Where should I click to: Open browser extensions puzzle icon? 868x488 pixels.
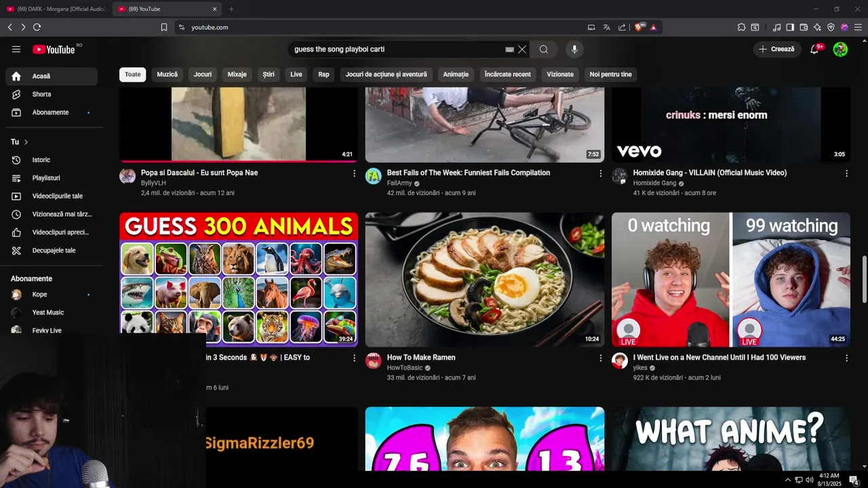point(741,27)
